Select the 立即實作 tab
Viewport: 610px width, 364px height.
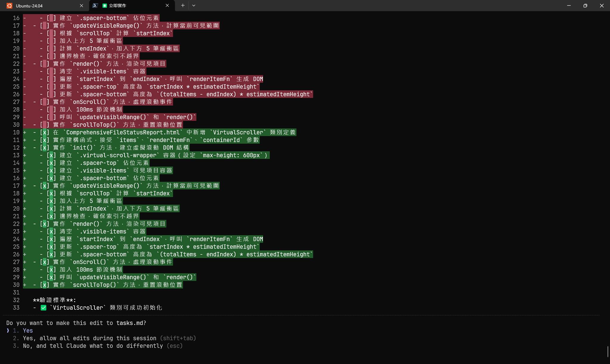click(x=117, y=6)
